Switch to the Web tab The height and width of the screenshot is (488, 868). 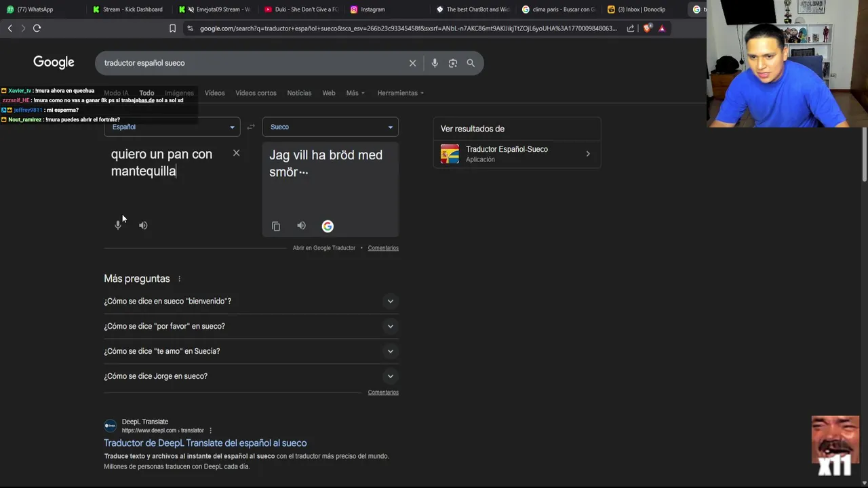coord(329,93)
